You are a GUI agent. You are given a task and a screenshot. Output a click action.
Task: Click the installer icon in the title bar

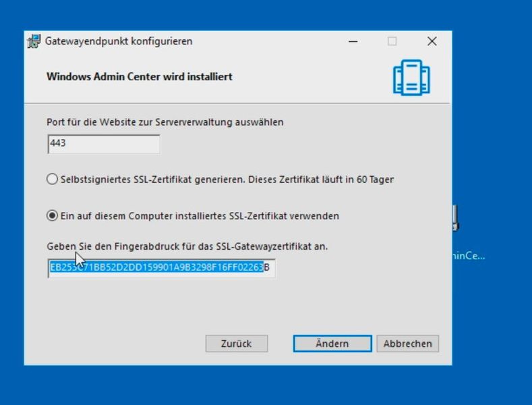tap(34, 41)
